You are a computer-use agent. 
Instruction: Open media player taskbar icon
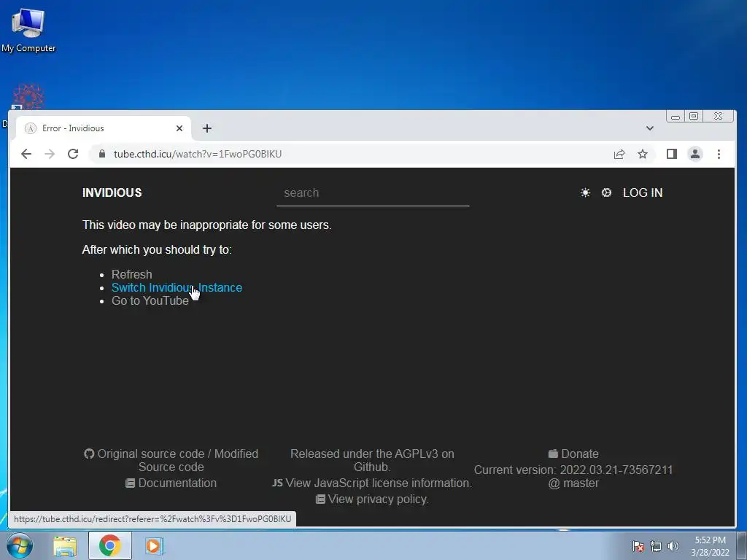point(154,545)
